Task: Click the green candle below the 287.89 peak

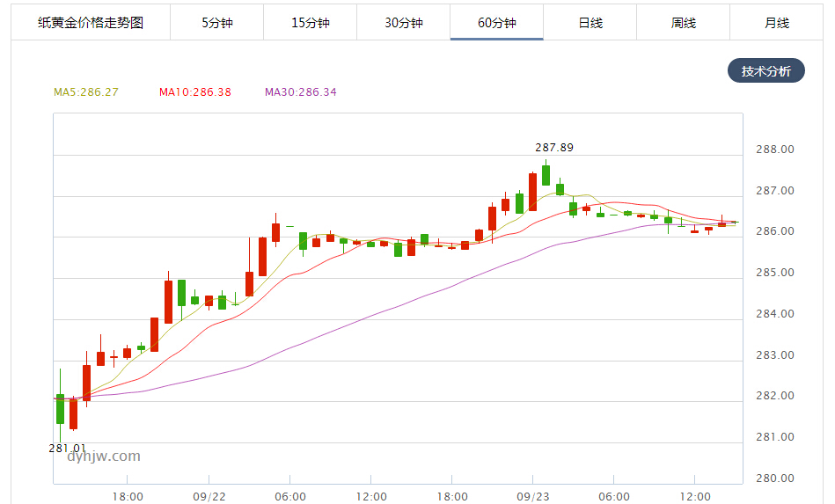Action: click(546, 175)
